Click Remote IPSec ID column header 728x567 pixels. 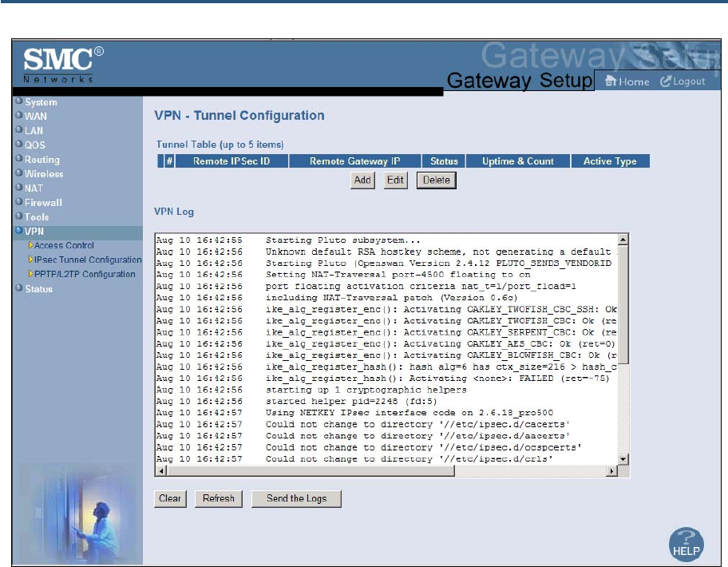tap(231, 161)
